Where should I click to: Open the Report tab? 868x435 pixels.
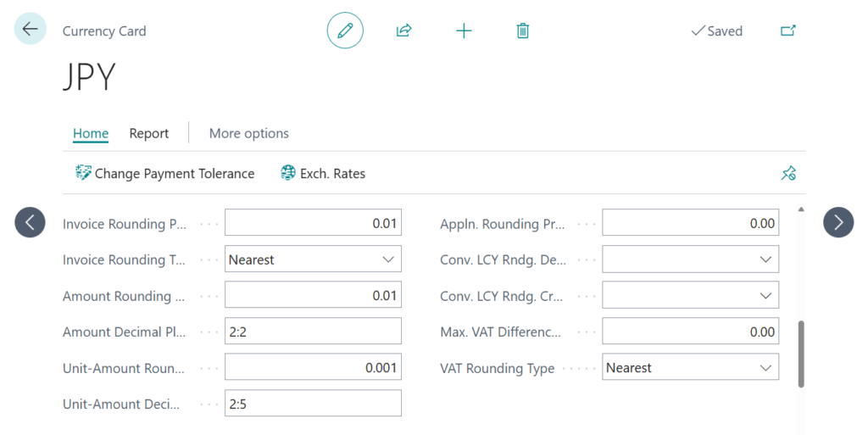[x=149, y=133]
